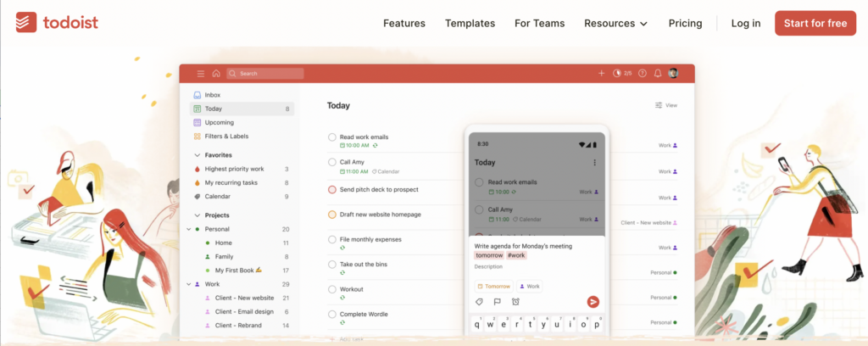This screenshot has height=346, width=868.
Task: Click the View settings sliders icon
Action: pyautogui.click(x=659, y=105)
